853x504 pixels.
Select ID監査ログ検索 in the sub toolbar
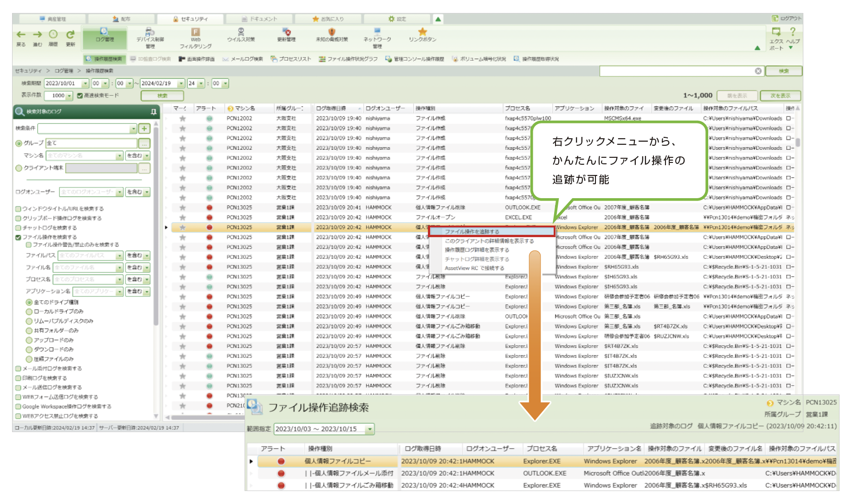click(x=151, y=59)
